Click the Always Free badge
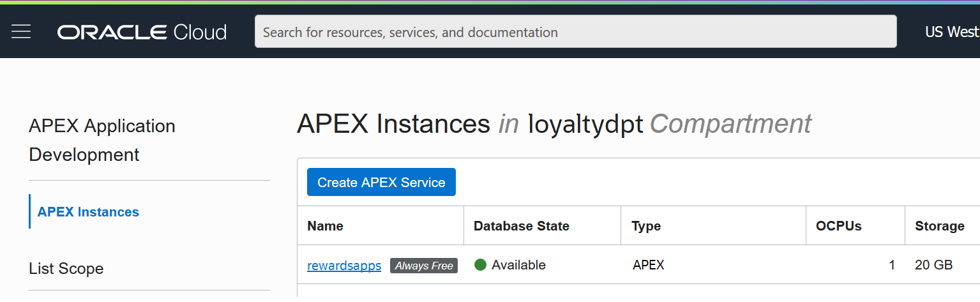Image resolution: width=980 pixels, height=302 pixels. 424,266
